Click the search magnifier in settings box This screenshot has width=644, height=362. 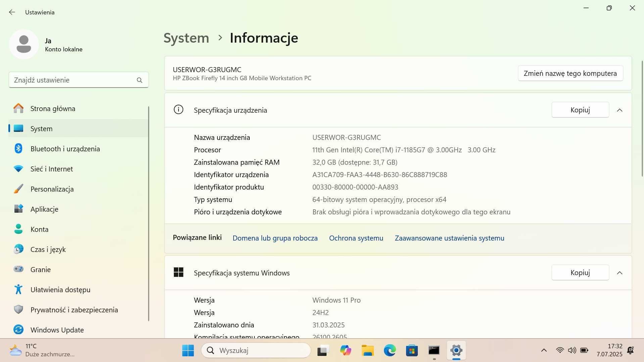140,80
